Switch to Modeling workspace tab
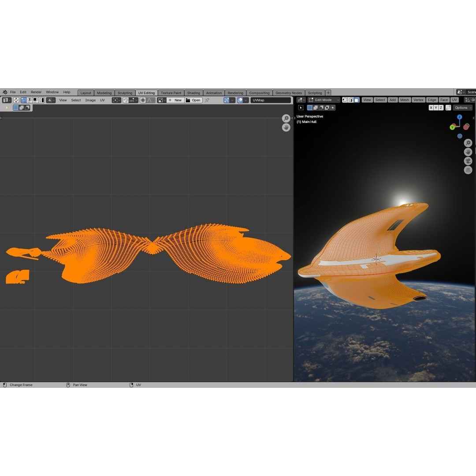 pyautogui.click(x=104, y=93)
